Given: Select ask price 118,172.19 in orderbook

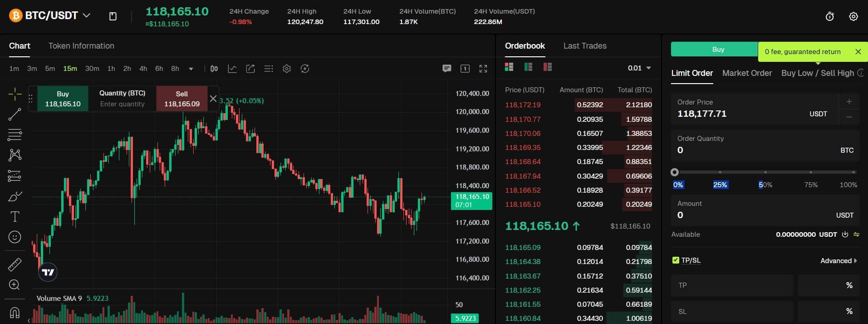Looking at the screenshot, I should (523, 105).
